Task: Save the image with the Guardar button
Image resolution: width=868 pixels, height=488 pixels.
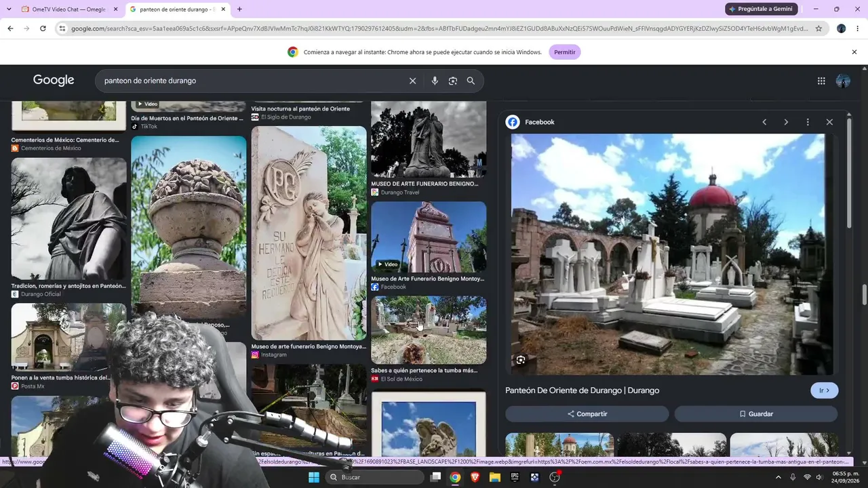Action: tap(756, 414)
